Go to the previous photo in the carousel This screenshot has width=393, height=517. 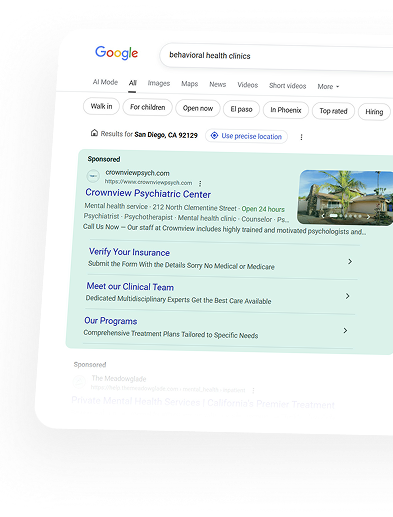click(323, 216)
